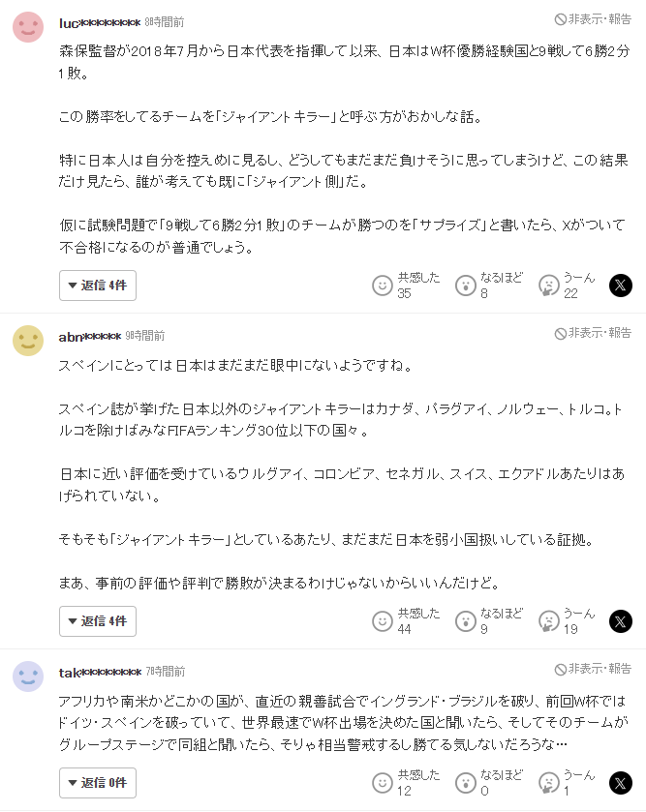The image size is (646, 812).
Task: Click 共感した smiley on tak's comment
Action: pos(383,782)
